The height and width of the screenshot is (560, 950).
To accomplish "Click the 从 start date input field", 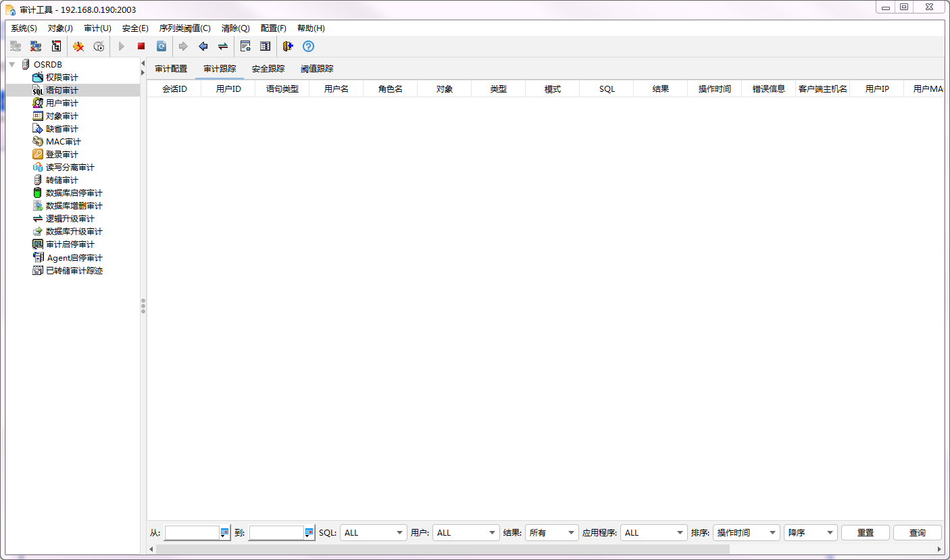I will (x=192, y=532).
